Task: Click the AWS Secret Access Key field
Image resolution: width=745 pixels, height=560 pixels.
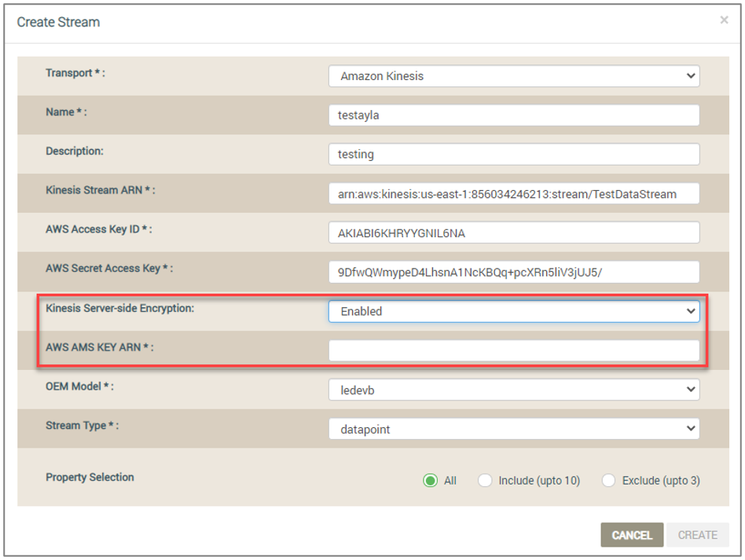Action: tap(514, 273)
